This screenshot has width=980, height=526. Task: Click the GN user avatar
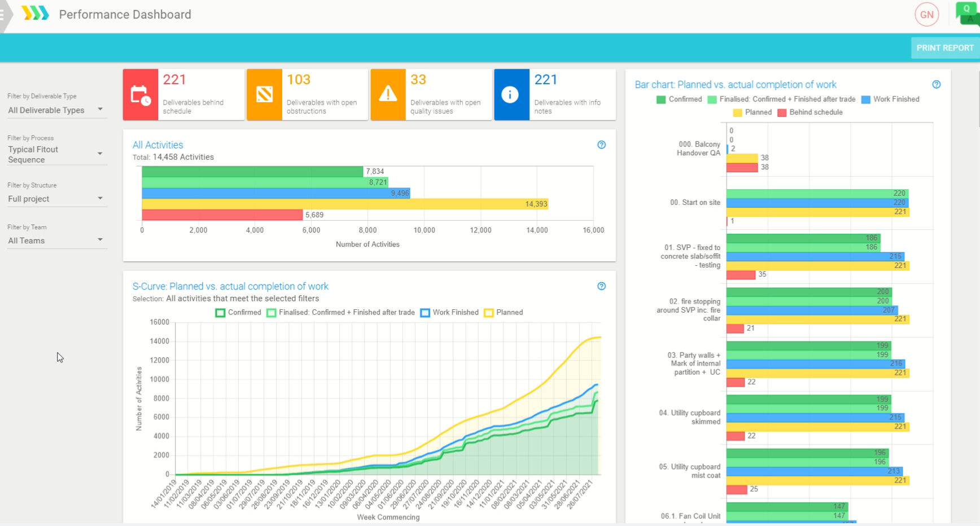(x=926, y=15)
